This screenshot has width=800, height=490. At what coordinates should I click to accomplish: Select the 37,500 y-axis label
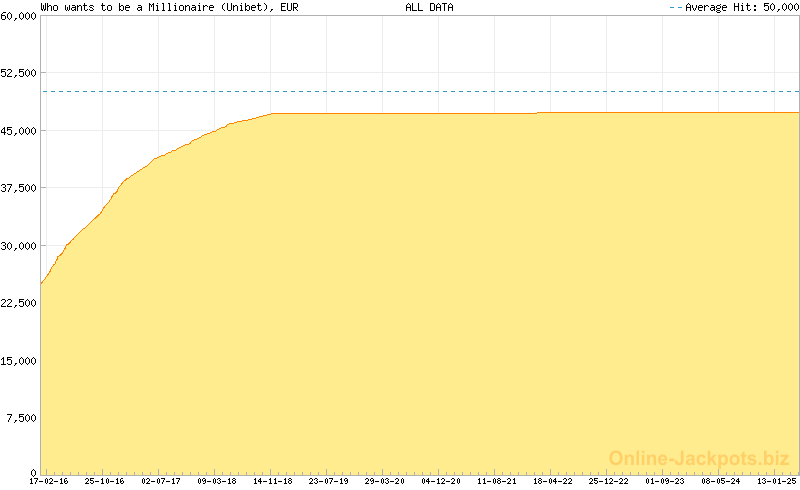pos(19,188)
